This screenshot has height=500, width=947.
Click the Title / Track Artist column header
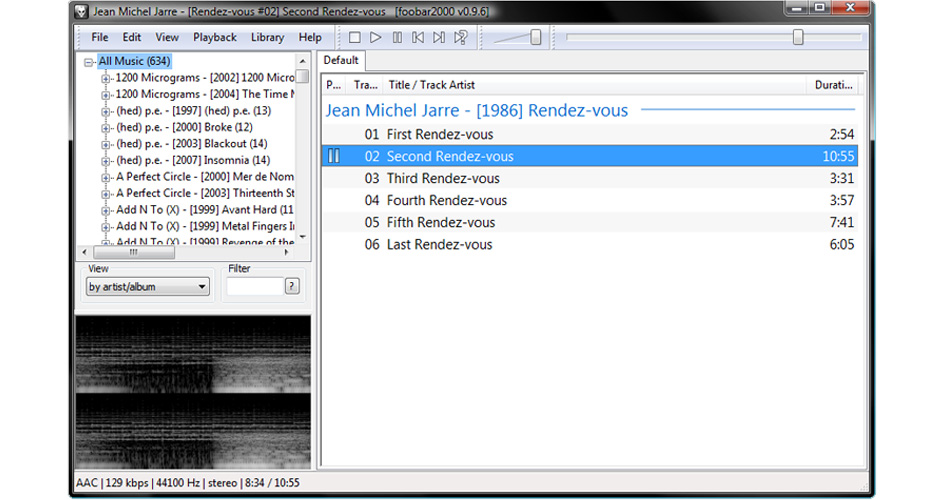tap(594, 85)
